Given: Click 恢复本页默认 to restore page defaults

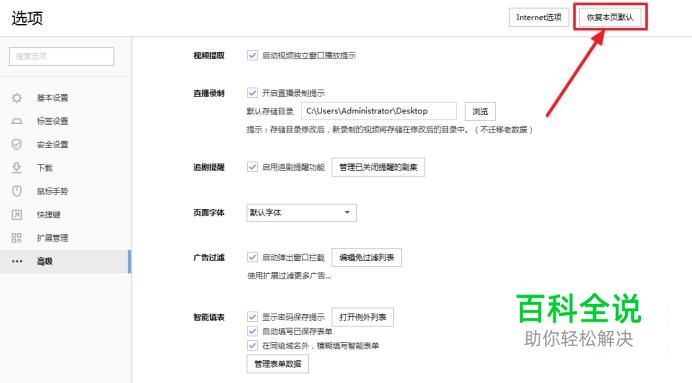Looking at the screenshot, I should 610,17.
